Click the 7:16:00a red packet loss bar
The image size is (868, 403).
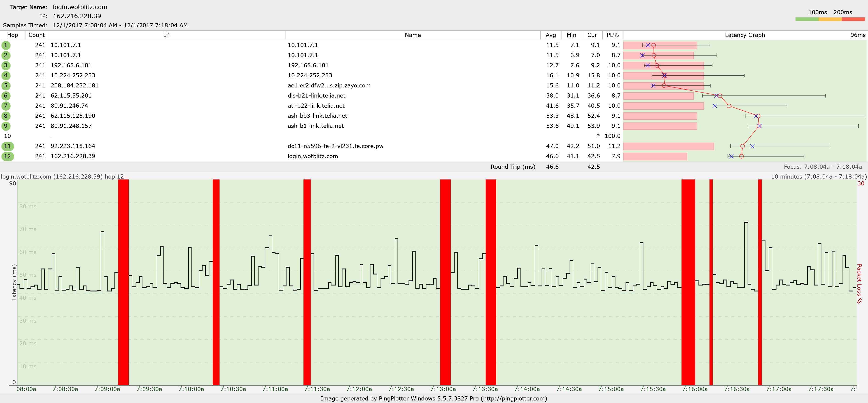(x=688, y=282)
